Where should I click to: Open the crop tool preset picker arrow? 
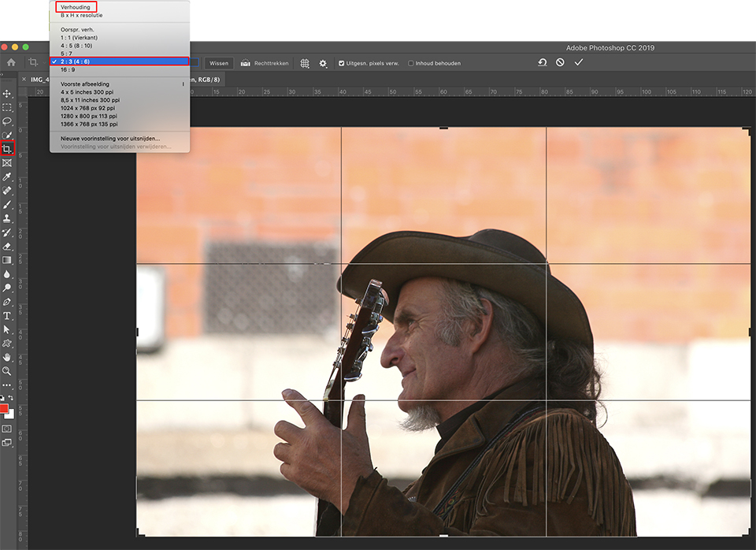43,63
